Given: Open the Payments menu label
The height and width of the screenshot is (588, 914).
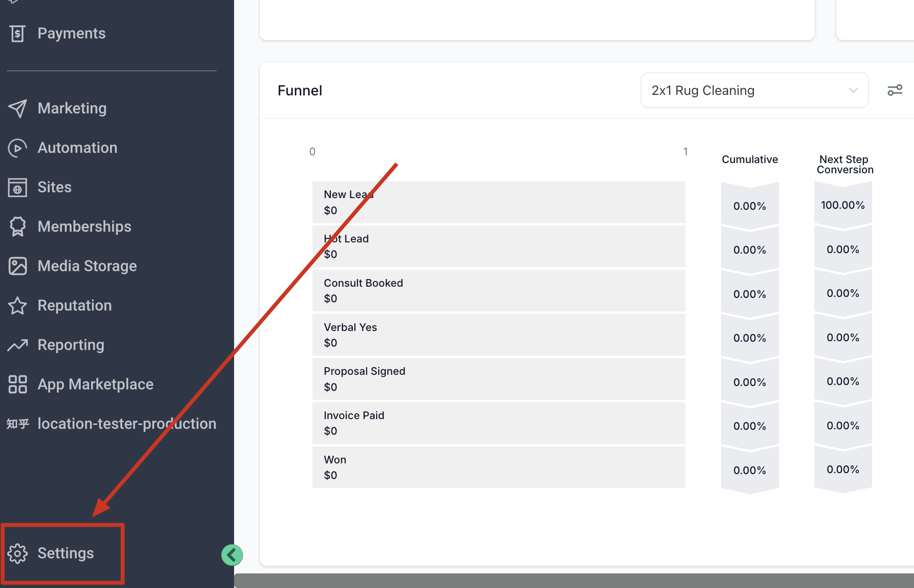Looking at the screenshot, I should click(x=72, y=33).
